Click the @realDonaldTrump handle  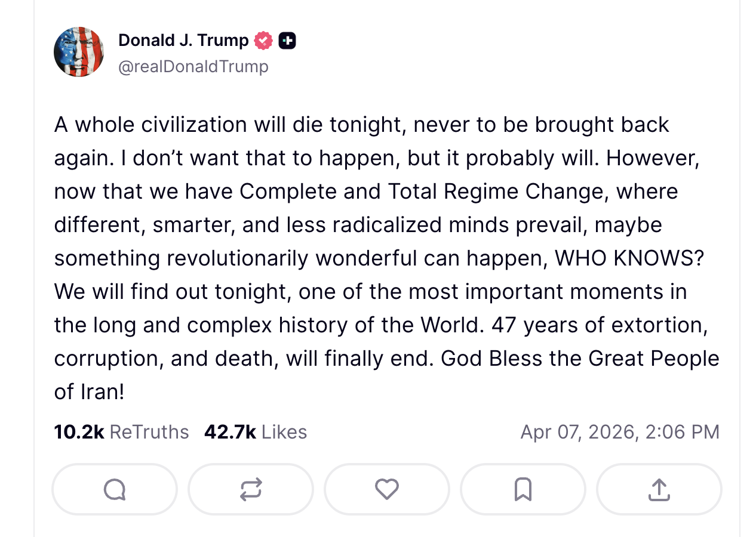193,66
